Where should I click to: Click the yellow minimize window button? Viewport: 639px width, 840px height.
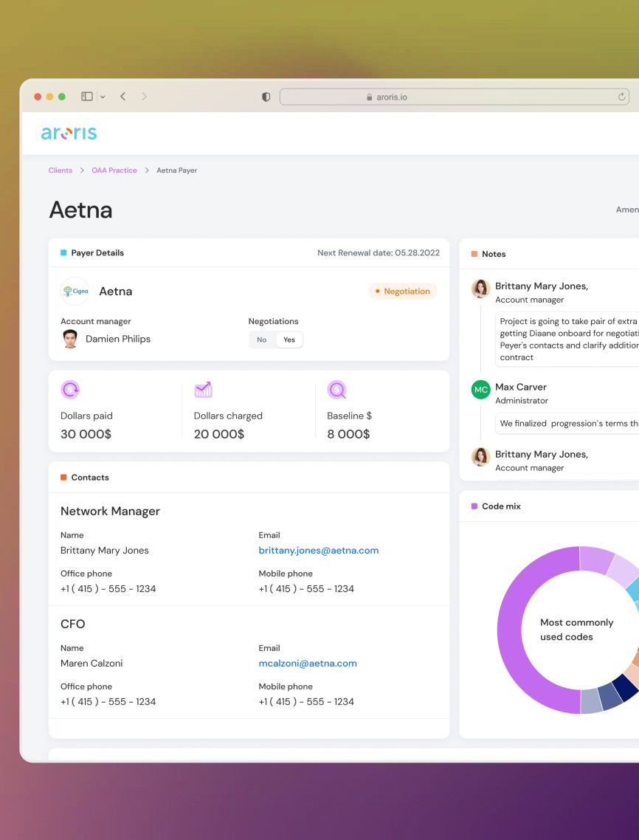[50, 97]
